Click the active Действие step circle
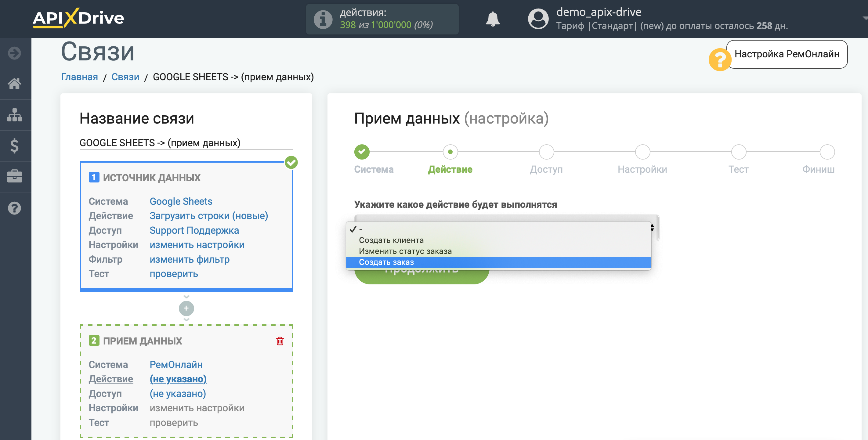This screenshot has width=868, height=440. [450, 152]
